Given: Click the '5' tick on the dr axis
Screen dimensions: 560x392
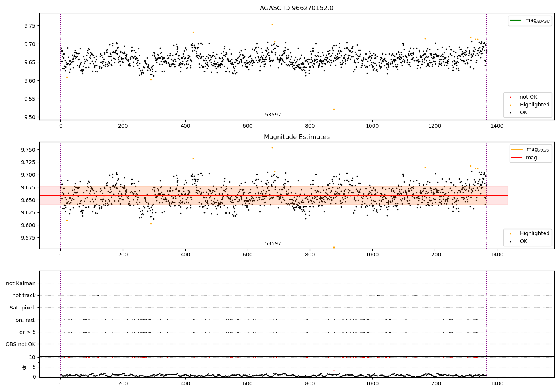Looking at the screenshot, I should point(34,367).
